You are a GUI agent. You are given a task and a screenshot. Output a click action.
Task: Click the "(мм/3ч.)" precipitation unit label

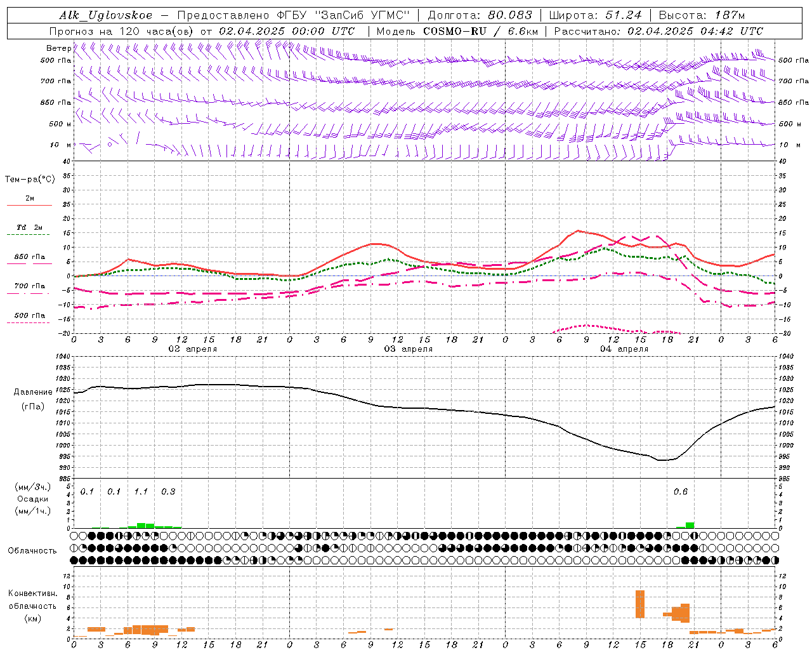(33, 487)
